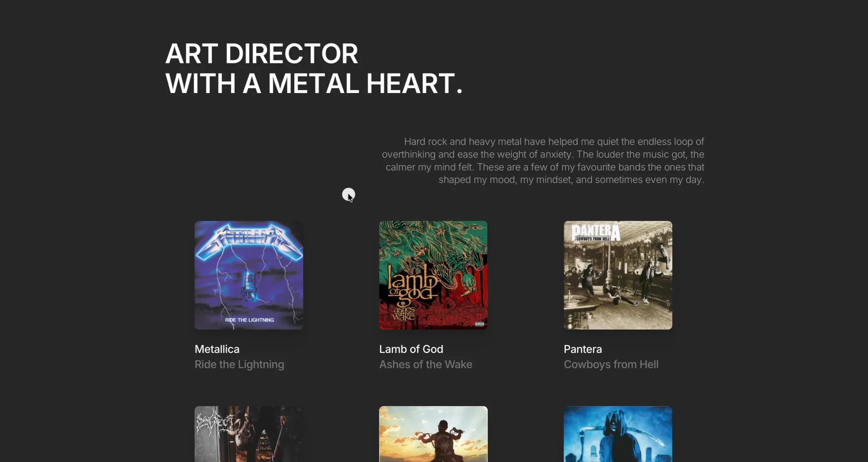Screen dimensions: 868x462
Task: Select the blue hooded reaper album cover
Action: pos(618,434)
